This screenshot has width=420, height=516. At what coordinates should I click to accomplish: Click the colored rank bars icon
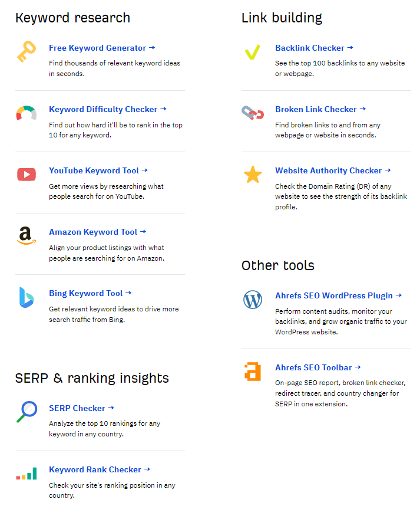pyautogui.click(x=27, y=474)
